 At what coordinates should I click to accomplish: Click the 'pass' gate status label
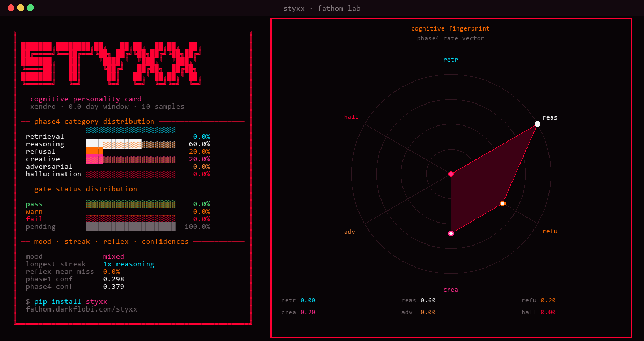34,204
